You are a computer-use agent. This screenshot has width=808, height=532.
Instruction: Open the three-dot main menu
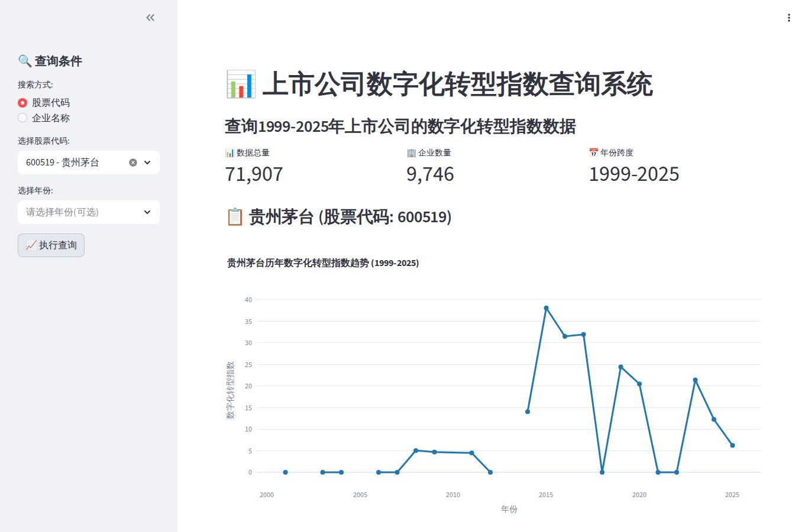(788, 18)
